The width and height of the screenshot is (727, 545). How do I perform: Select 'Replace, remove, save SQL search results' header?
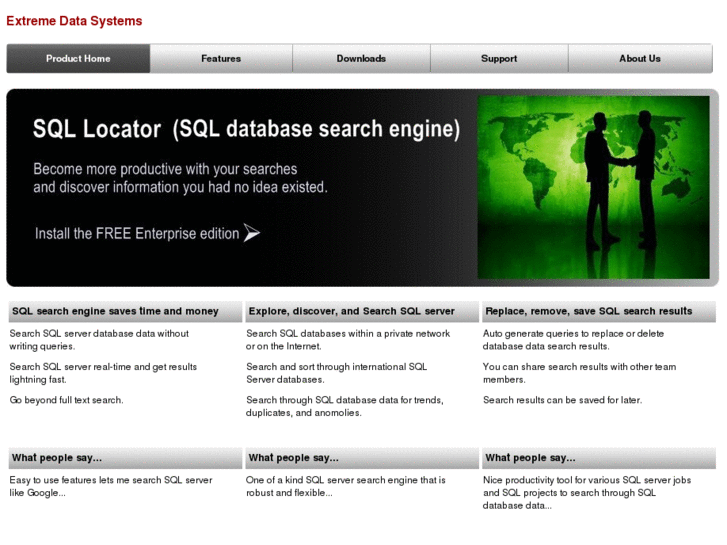click(599, 311)
